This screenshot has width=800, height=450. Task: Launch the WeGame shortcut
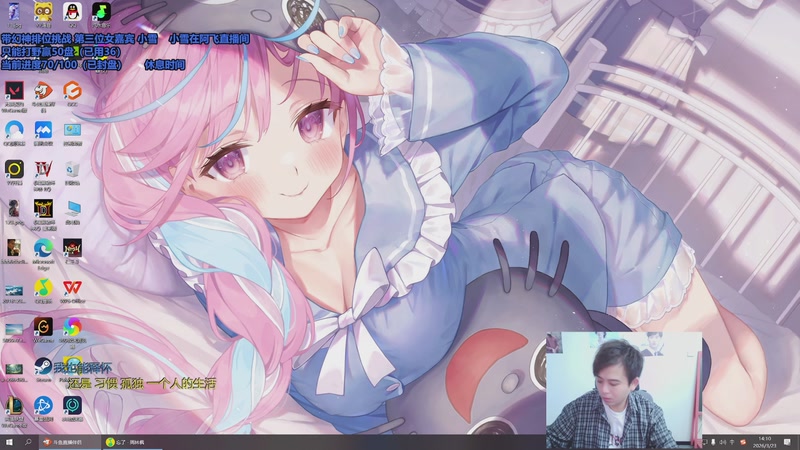click(x=43, y=329)
